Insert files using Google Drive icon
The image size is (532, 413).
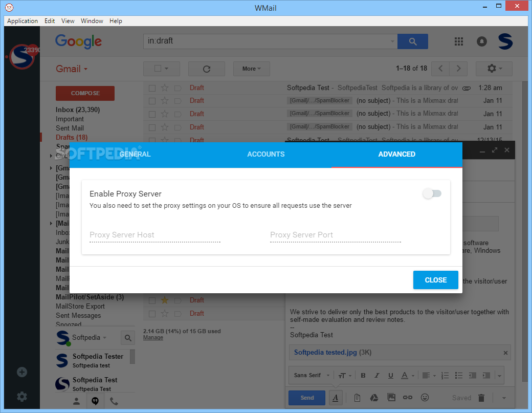click(x=374, y=398)
